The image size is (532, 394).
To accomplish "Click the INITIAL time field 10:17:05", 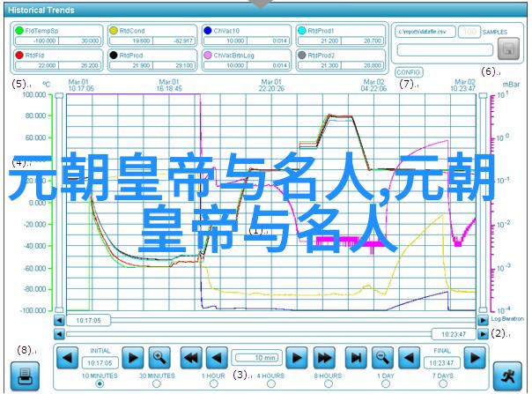I will (x=100, y=363).
